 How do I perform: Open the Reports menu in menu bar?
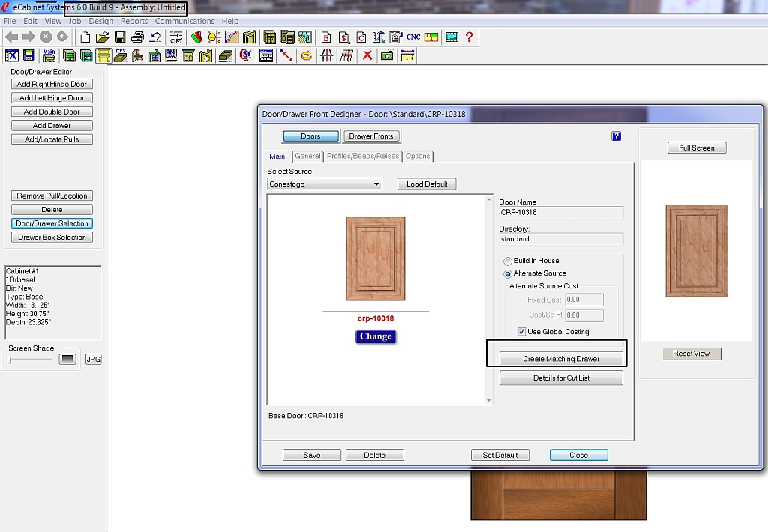tap(134, 21)
